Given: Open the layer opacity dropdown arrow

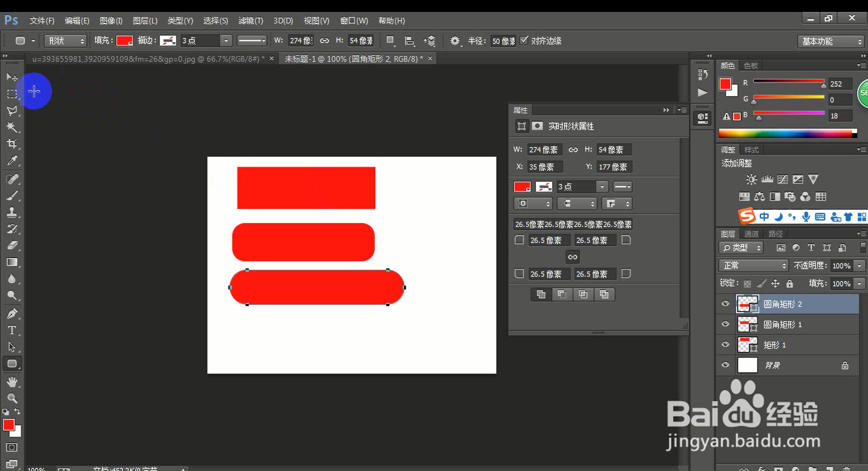Looking at the screenshot, I should coord(859,266).
